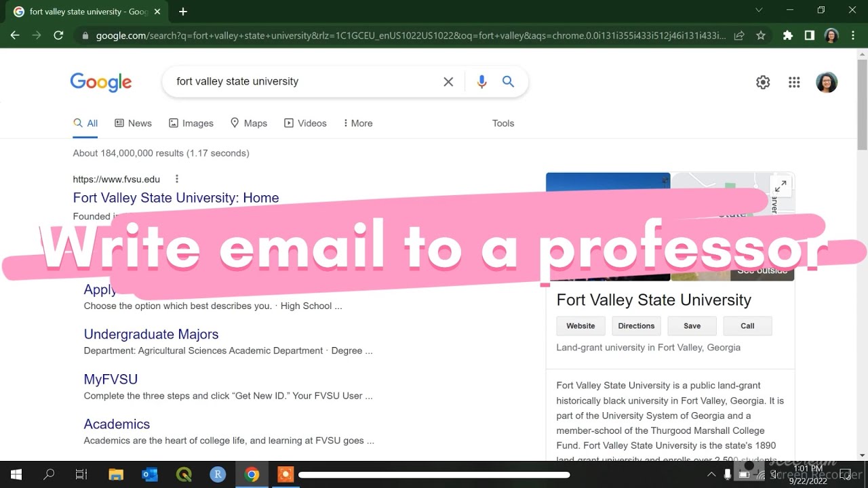Switch to the Videos results tab
Image resolution: width=868 pixels, height=488 pixels.
tap(305, 123)
